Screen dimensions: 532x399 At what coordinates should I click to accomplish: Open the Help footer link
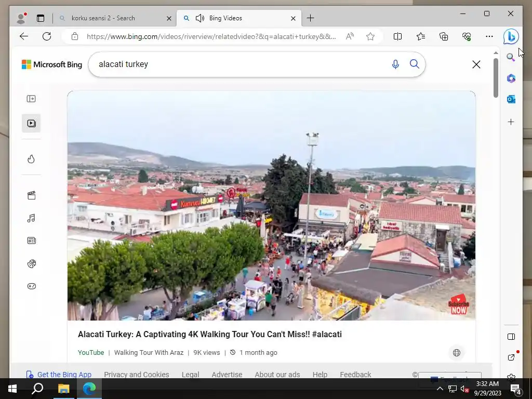click(x=320, y=375)
